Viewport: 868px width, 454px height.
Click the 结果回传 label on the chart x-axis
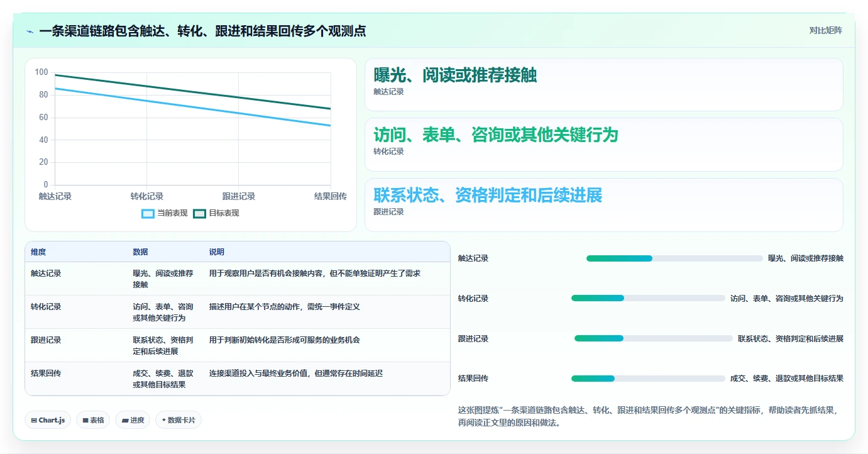click(331, 196)
